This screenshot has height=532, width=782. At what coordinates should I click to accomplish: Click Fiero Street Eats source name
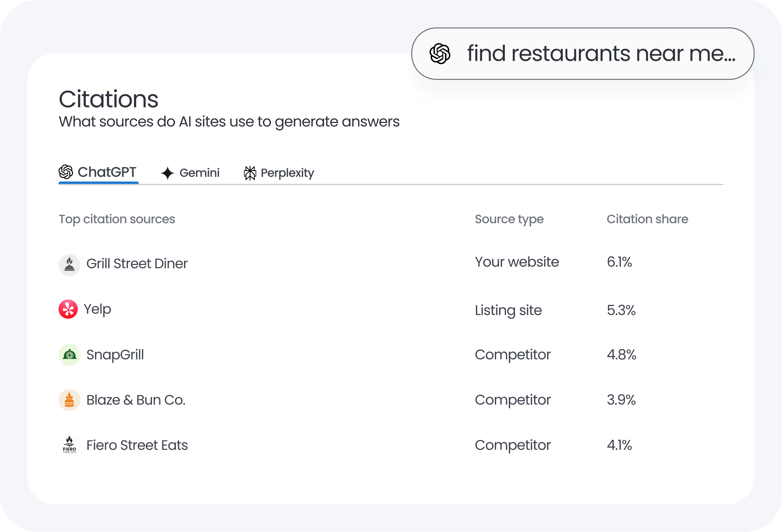137,445
